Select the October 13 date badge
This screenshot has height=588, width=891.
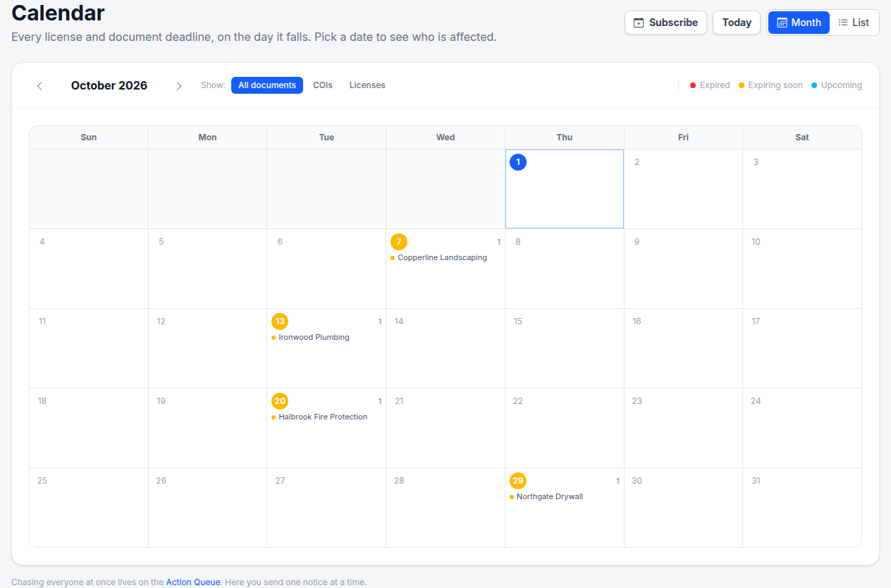pyautogui.click(x=280, y=321)
